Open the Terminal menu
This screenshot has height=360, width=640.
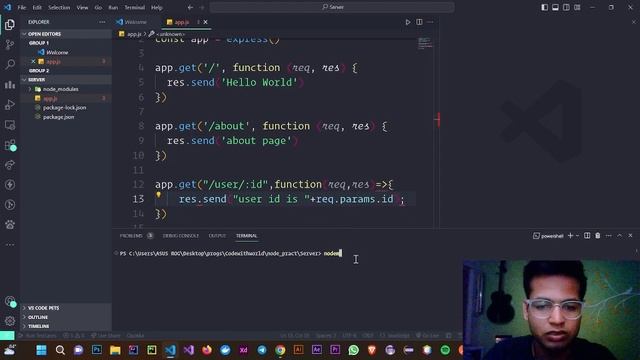(134, 7)
